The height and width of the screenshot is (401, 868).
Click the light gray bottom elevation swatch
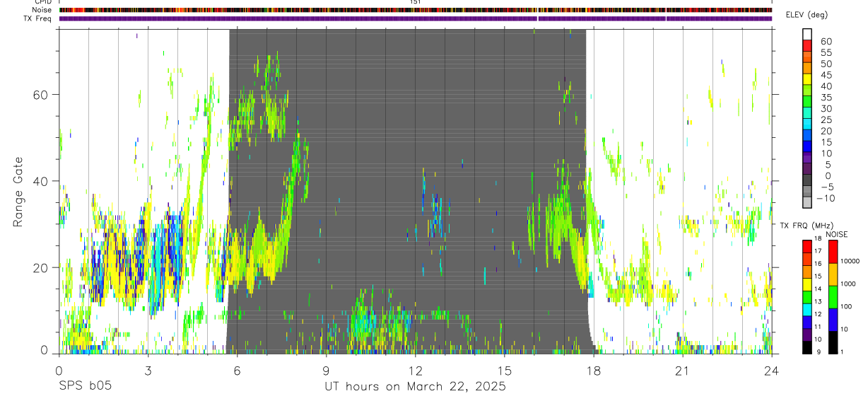click(807, 204)
